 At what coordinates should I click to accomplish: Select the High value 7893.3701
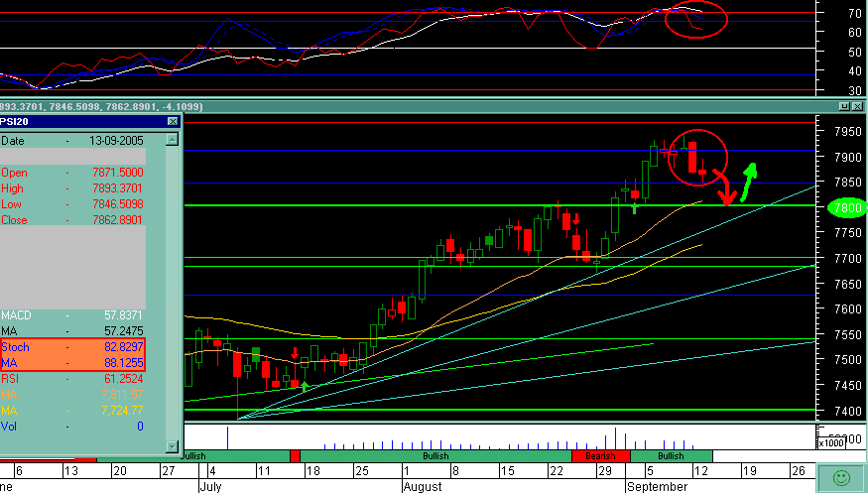click(x=118, y=188)
